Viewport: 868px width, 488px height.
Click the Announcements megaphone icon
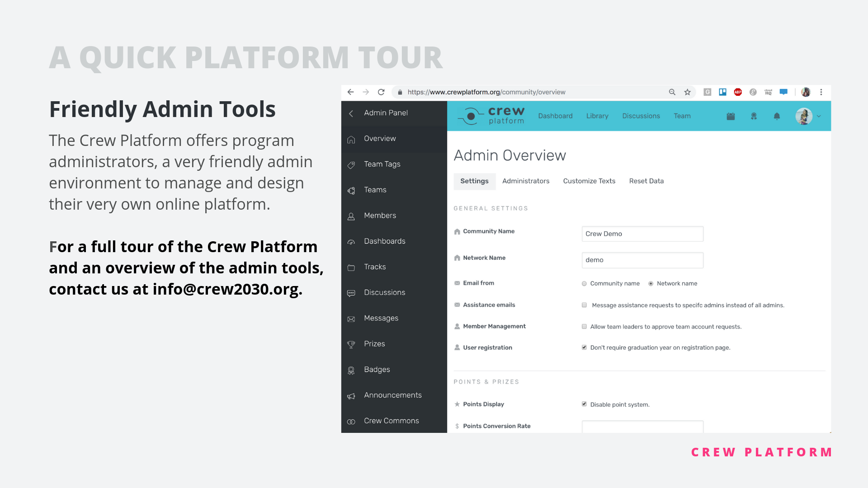(351, 396)
